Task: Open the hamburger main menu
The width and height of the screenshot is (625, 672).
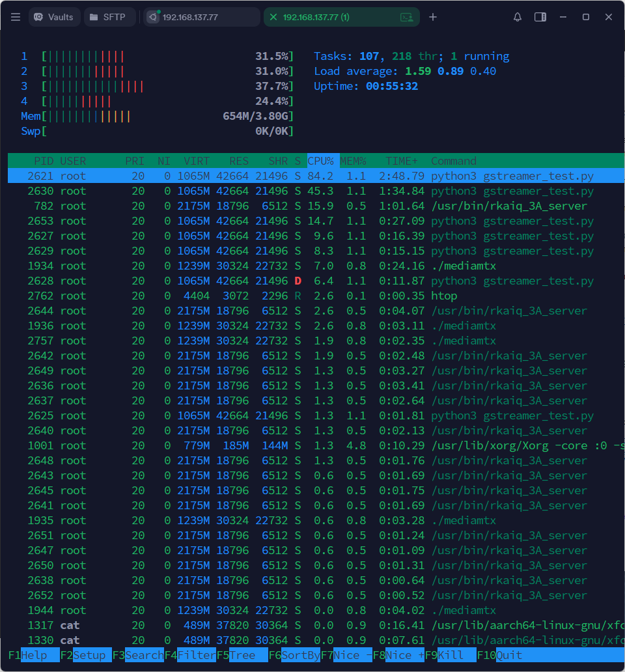Action: (16, 17)
